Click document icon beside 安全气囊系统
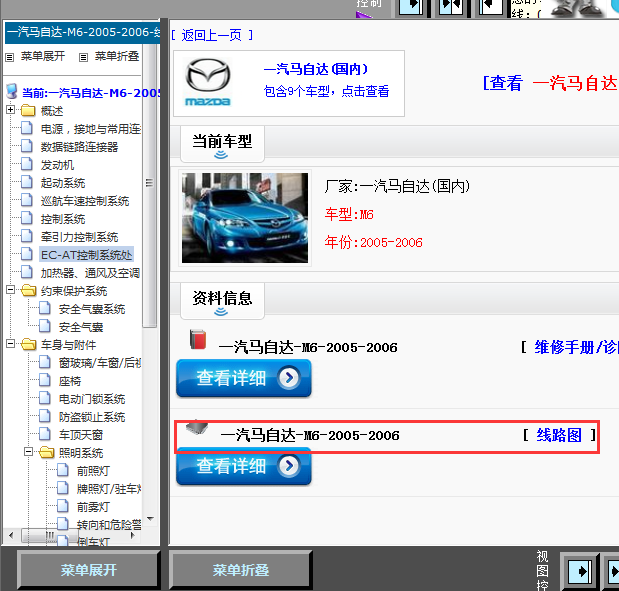This screenshot has height=591, width=619. 45,308
